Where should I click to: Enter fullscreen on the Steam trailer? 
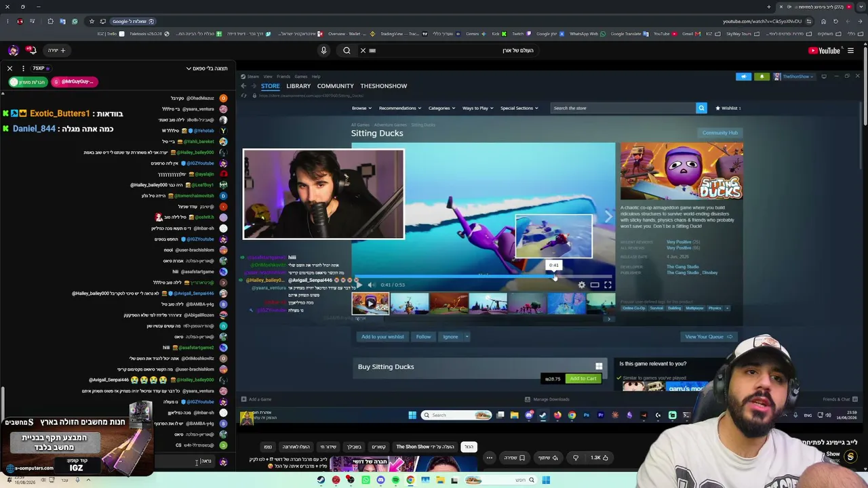coord(608,285)
